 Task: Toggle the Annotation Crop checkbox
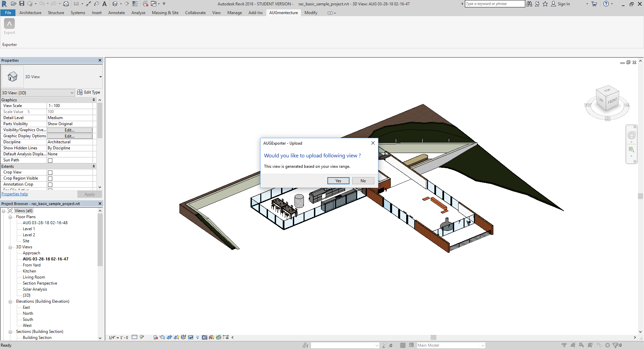click(x=50, y=185)
